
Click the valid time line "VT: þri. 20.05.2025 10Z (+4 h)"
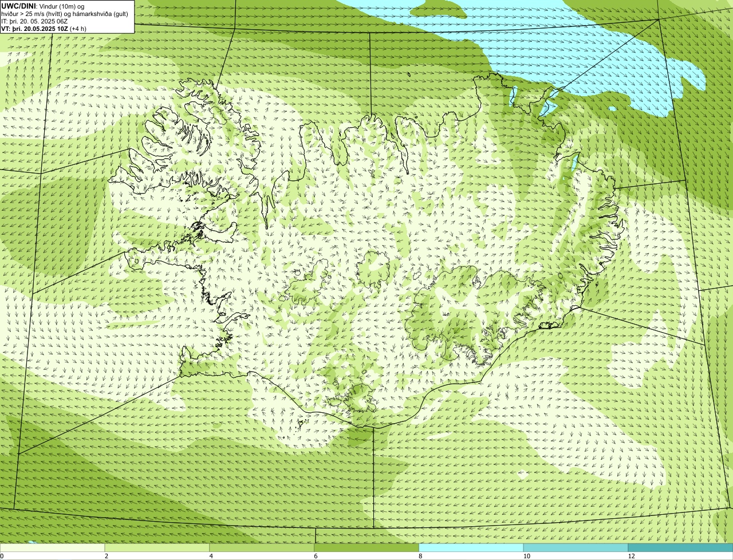(x=44, y=29)
